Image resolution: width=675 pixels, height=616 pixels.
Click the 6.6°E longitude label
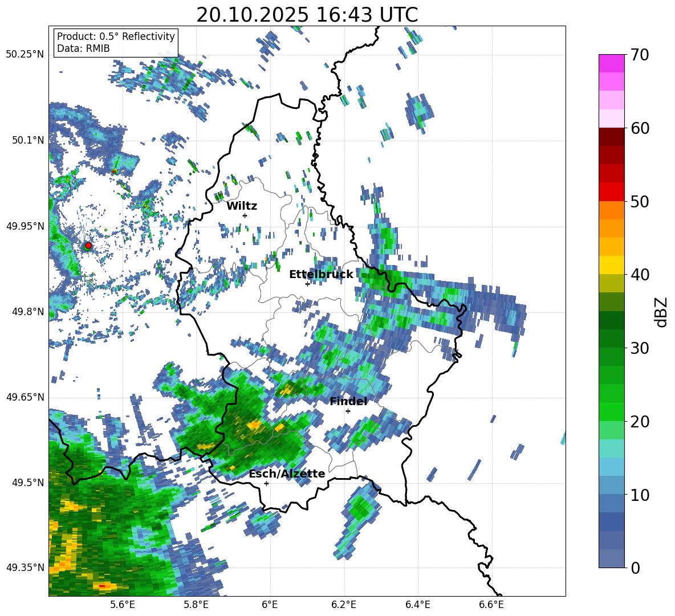491,605
